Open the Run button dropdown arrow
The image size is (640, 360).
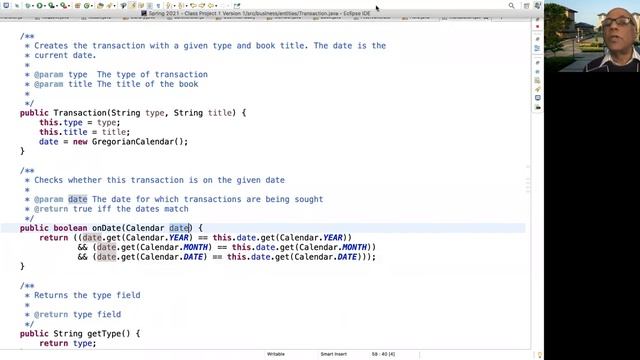pyautogui.click(x=45, y=6)
